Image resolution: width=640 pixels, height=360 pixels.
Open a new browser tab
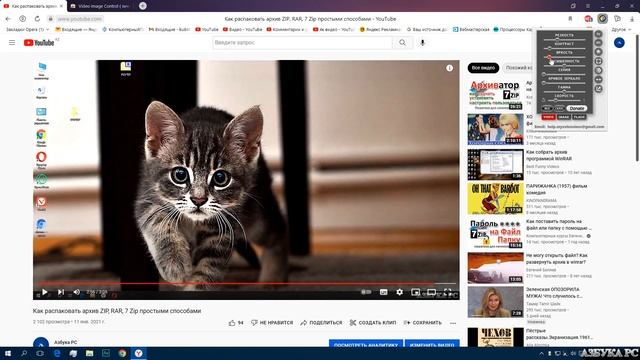142,6
